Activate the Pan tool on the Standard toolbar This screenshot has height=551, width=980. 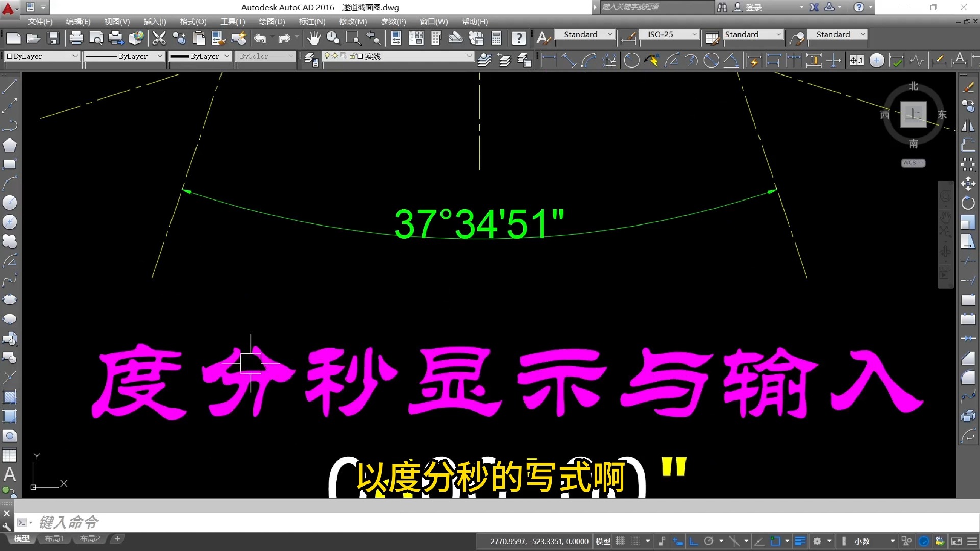[x=313, y=38]
